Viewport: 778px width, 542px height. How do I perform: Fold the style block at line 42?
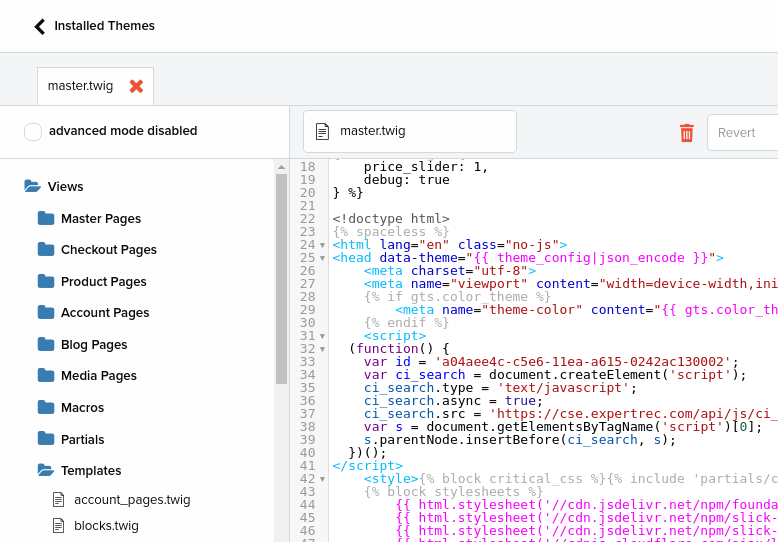click(323, 479)
